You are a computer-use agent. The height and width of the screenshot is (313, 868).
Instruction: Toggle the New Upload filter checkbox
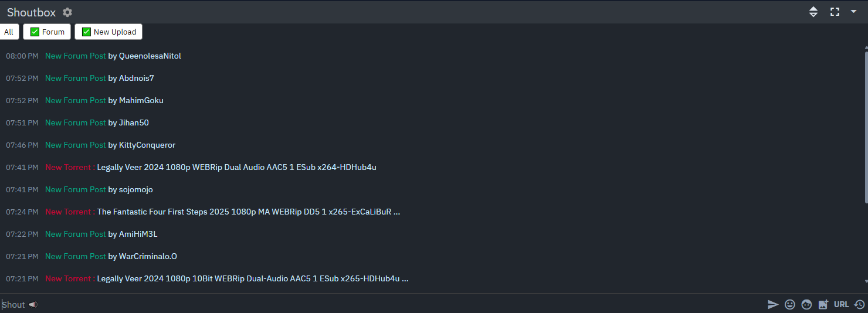pyautogui.click(x=87, y=32)
